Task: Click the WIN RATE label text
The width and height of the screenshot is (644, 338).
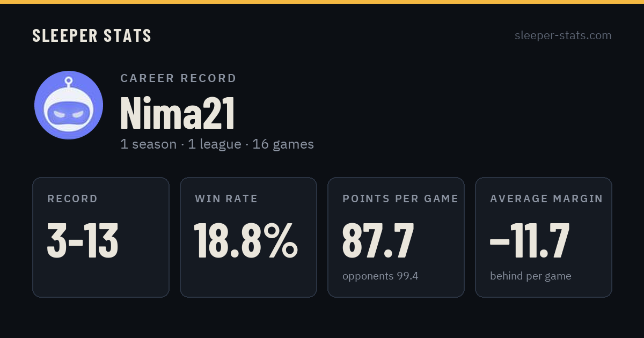Action: [x=226, y=199]
